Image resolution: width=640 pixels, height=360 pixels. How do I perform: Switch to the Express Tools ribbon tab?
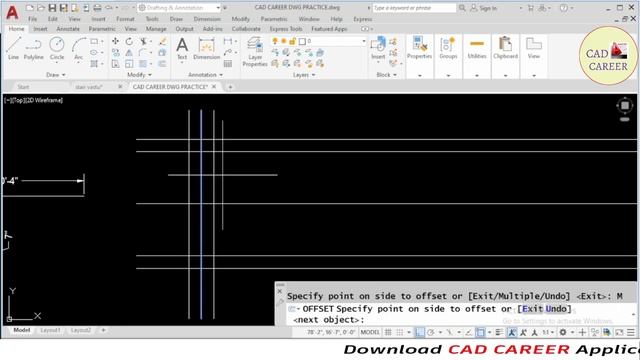click(x=286, y=29)
